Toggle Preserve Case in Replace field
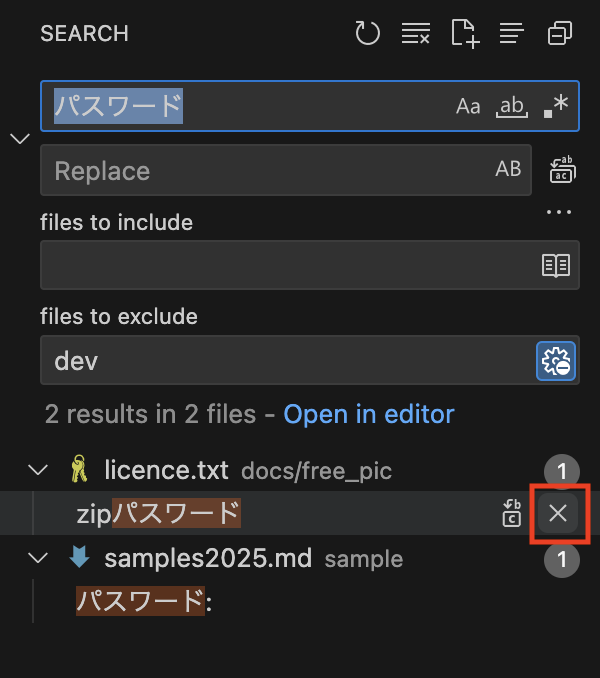 coord(508,169)
